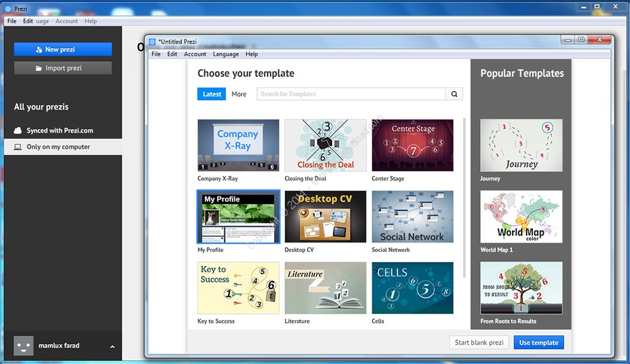630x364 pixels.
Task: Click the Prezi app icon in main title bar
Action: (8, 8)
